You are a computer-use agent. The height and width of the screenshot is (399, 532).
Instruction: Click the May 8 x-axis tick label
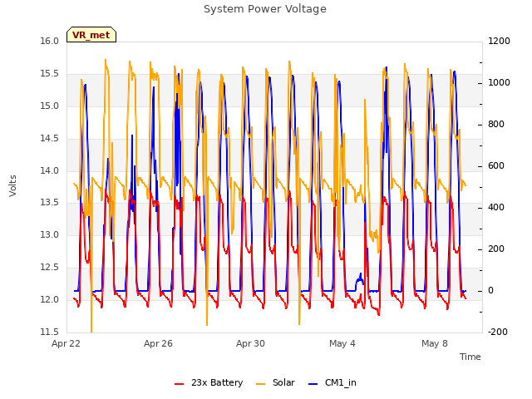435,343
